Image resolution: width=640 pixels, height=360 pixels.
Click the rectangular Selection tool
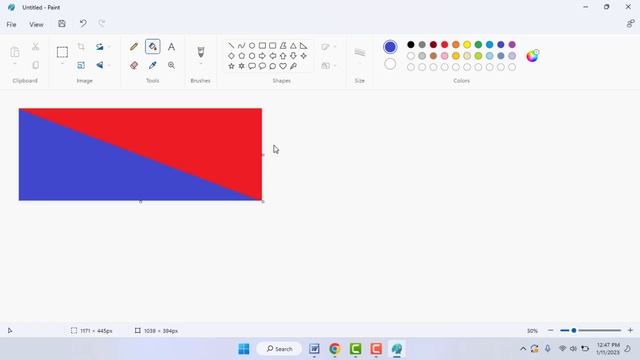[x=62, y=52]
